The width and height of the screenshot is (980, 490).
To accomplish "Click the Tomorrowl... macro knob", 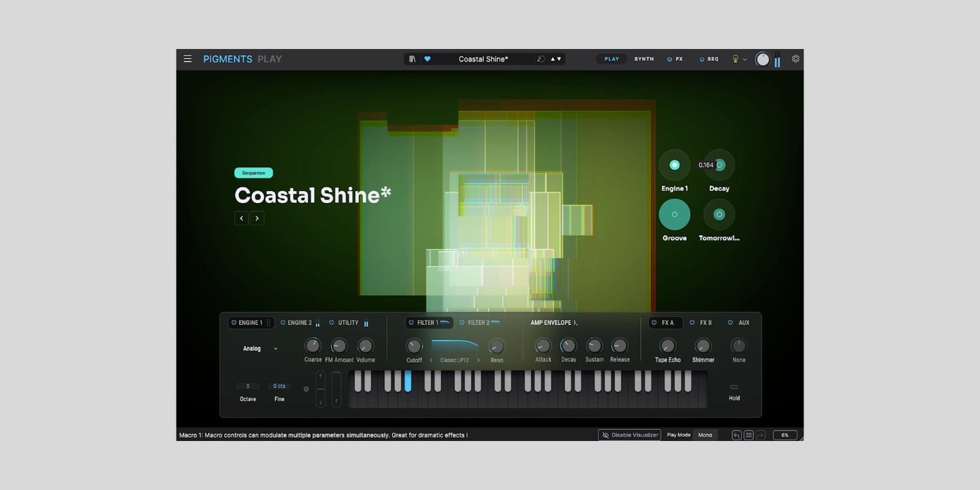I will [719, 215].
